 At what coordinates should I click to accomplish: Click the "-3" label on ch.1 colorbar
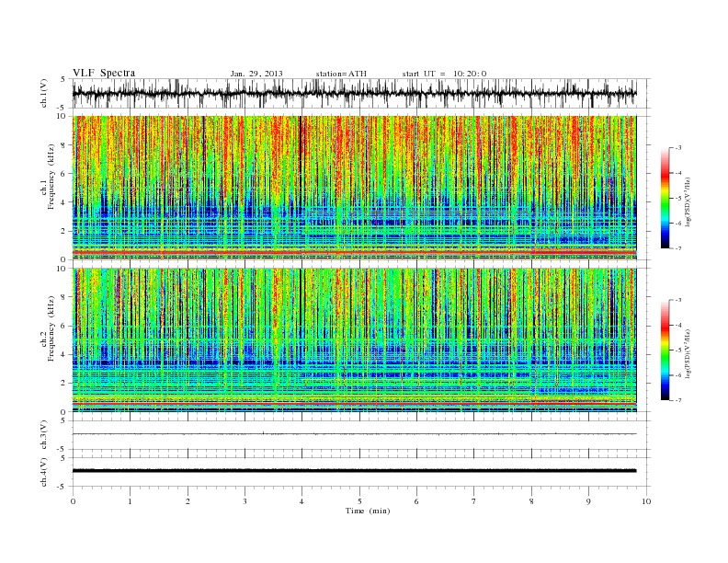[x=678, y=148]
